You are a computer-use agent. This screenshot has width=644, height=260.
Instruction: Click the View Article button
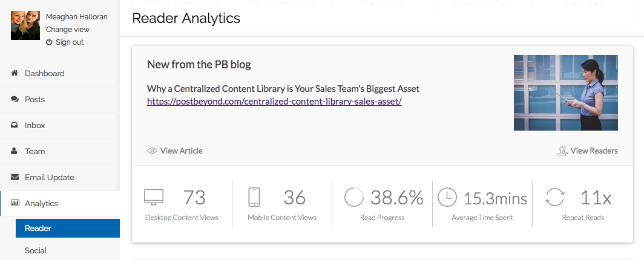click(175, 151)
